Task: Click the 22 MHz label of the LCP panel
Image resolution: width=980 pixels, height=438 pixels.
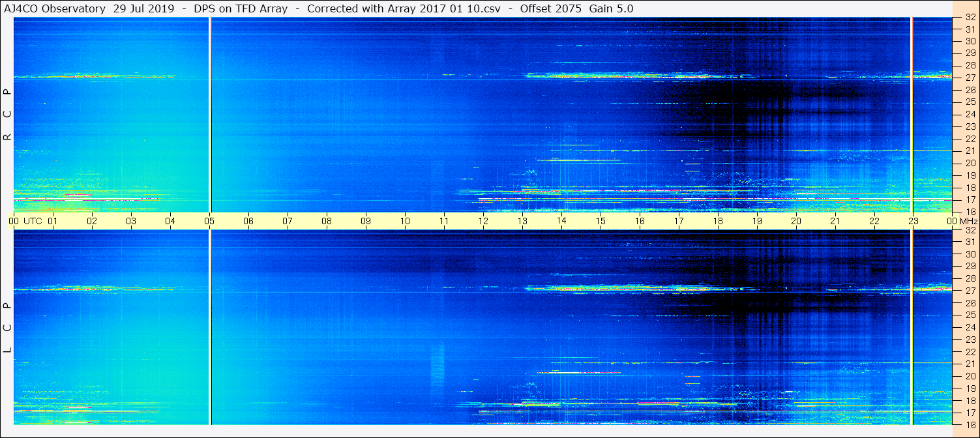Action: (970, 351)
